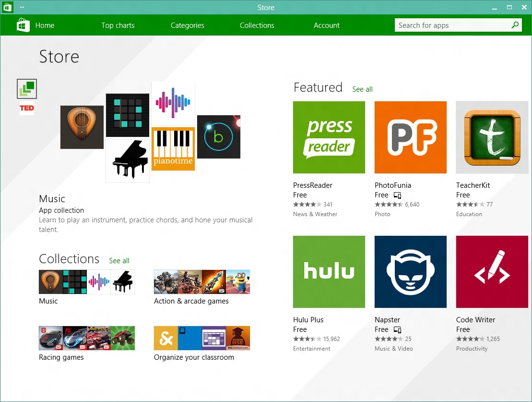Click the PressReader app name

point(312,185)
